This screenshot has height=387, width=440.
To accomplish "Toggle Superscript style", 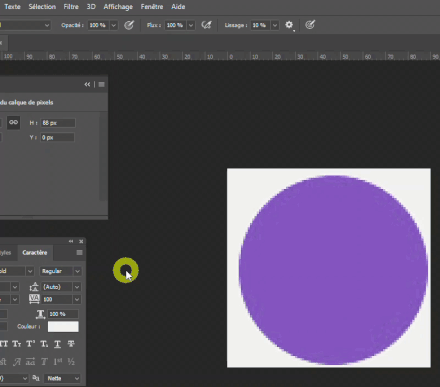I will [30, 344].
